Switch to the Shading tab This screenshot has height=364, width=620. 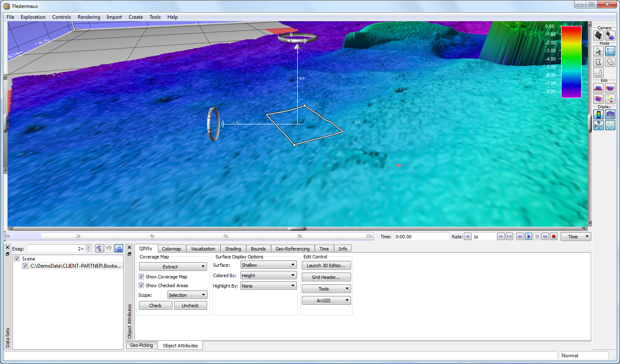[x=233, y=249]
